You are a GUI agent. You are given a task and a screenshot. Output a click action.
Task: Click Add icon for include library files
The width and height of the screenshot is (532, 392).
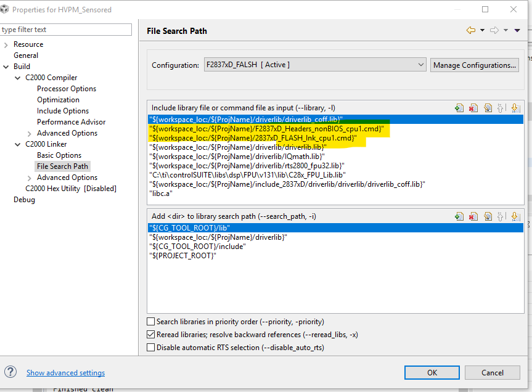(459, 108)
